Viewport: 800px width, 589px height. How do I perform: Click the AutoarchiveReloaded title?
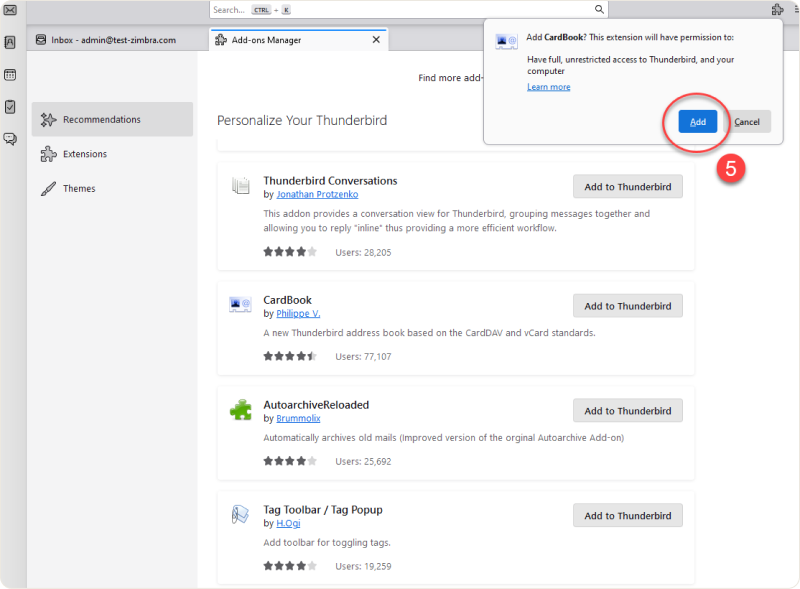[x=316, y=405]
